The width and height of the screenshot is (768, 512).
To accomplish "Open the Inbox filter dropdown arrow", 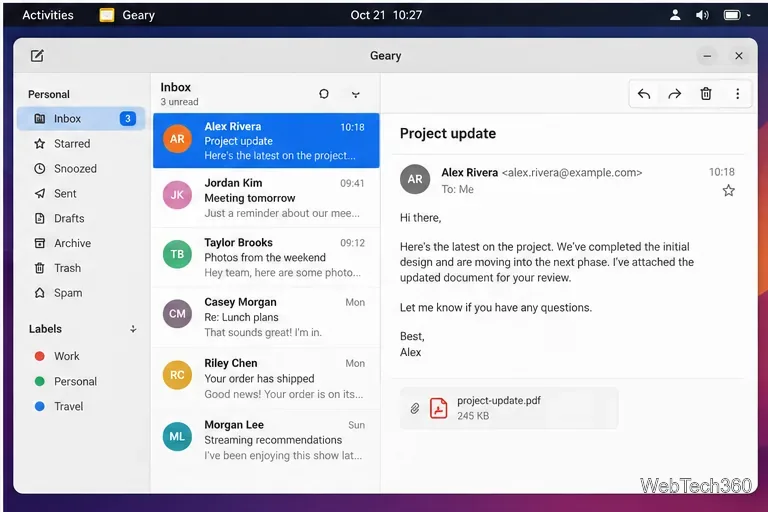I will coord(356,94).
